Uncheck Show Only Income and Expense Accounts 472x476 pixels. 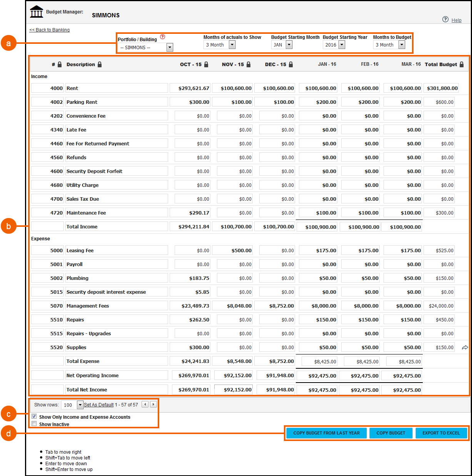tap(34, 416)
